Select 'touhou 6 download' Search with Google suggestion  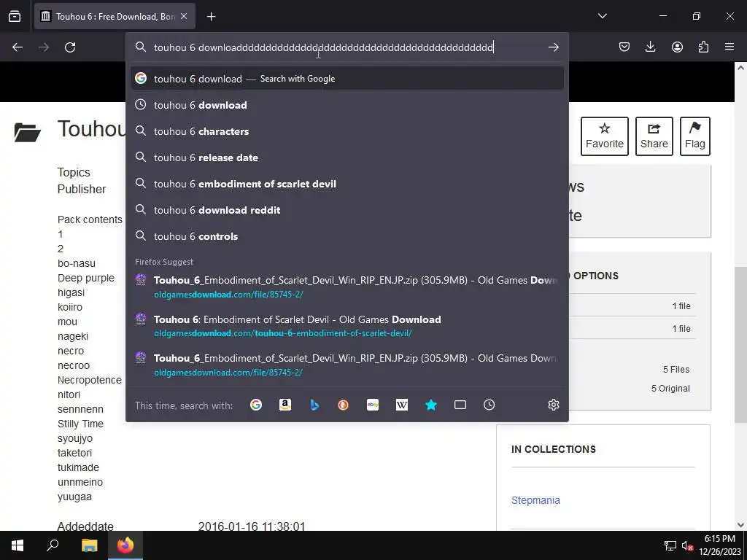(x=347, y=79)
